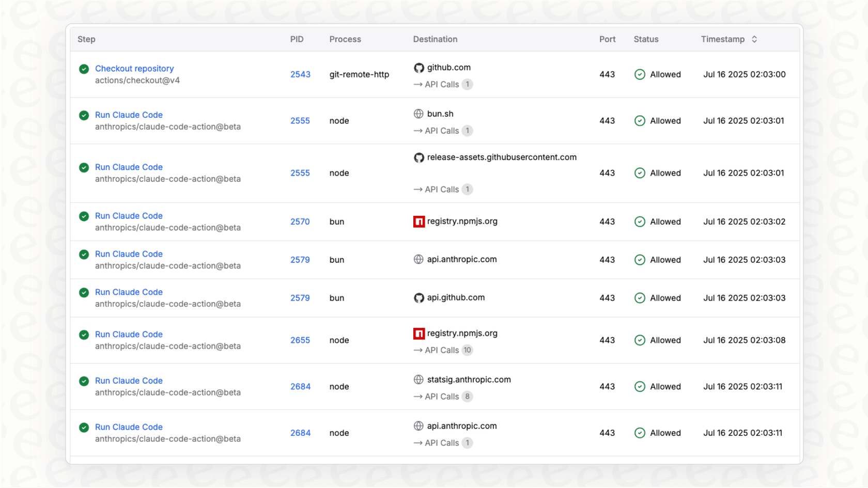Expand API Calls for statsig.anthropic.com

(x=443, y=396)
